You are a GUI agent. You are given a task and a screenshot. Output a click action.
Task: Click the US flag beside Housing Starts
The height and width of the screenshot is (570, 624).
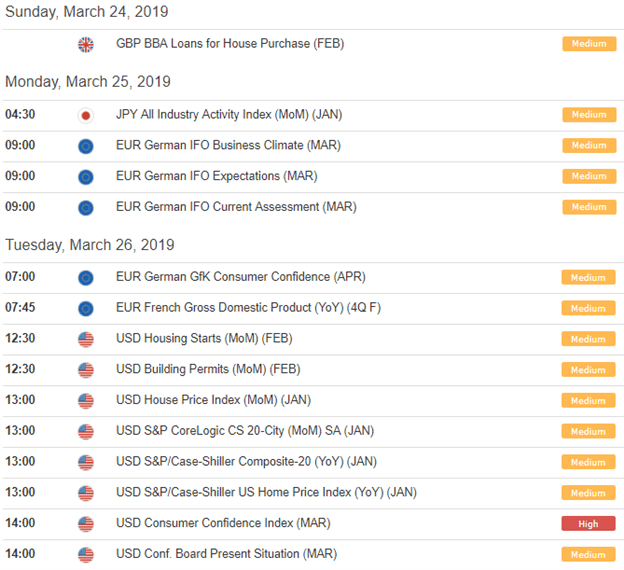(86, 339)
